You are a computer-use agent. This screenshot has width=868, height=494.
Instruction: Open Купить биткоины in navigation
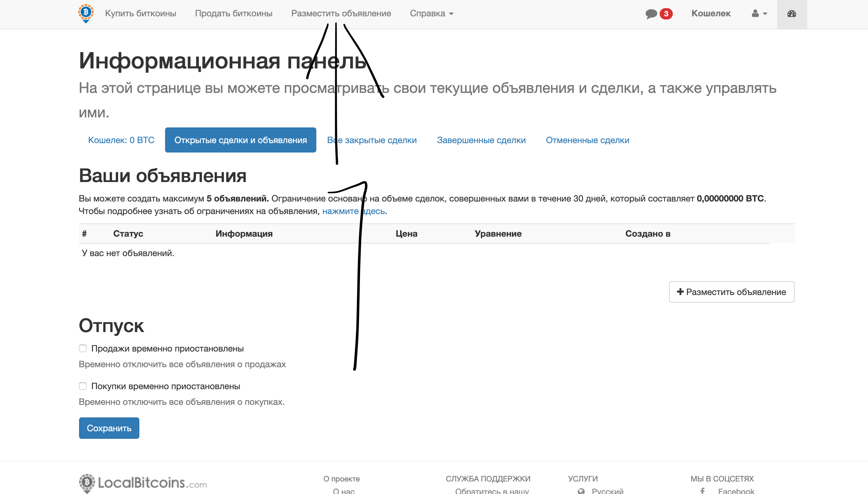pos(140,13)
